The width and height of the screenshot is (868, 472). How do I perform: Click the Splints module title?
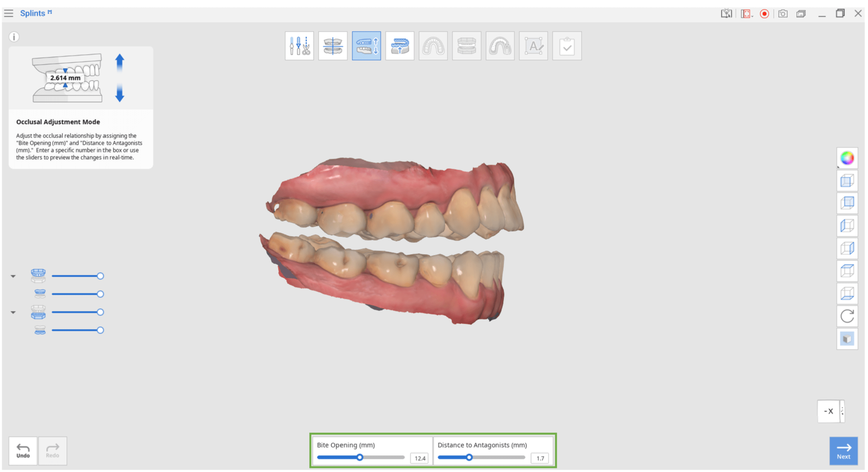pyautogui.click(x=33, y=13)
